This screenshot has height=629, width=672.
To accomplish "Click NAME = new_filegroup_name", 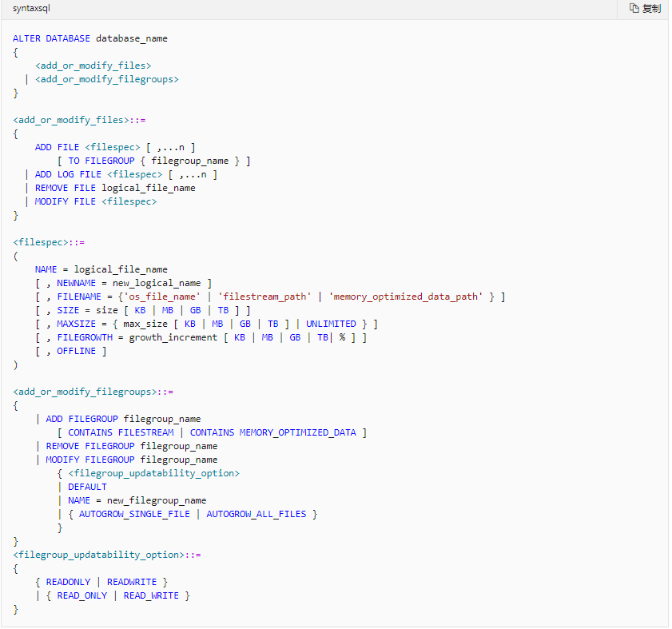I will [x=137, y=501].
